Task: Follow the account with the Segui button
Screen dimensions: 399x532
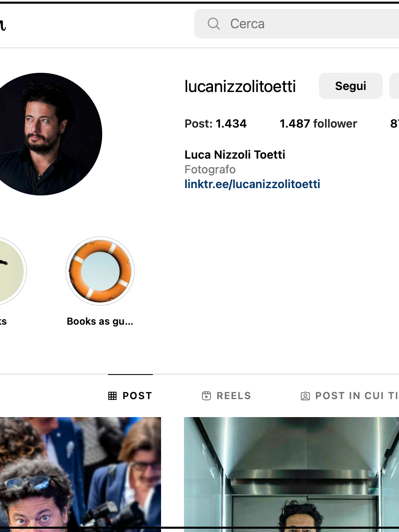Action: point(351,86)
